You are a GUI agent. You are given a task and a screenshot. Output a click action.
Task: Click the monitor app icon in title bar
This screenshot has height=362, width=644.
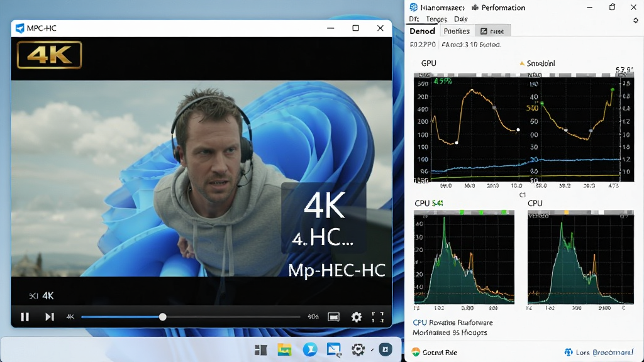tap(414, 8)
